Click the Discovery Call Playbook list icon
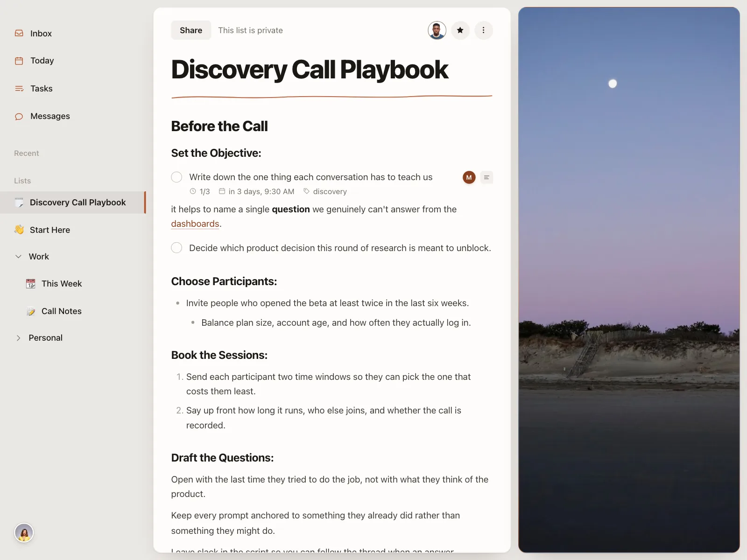 [19, 203]
